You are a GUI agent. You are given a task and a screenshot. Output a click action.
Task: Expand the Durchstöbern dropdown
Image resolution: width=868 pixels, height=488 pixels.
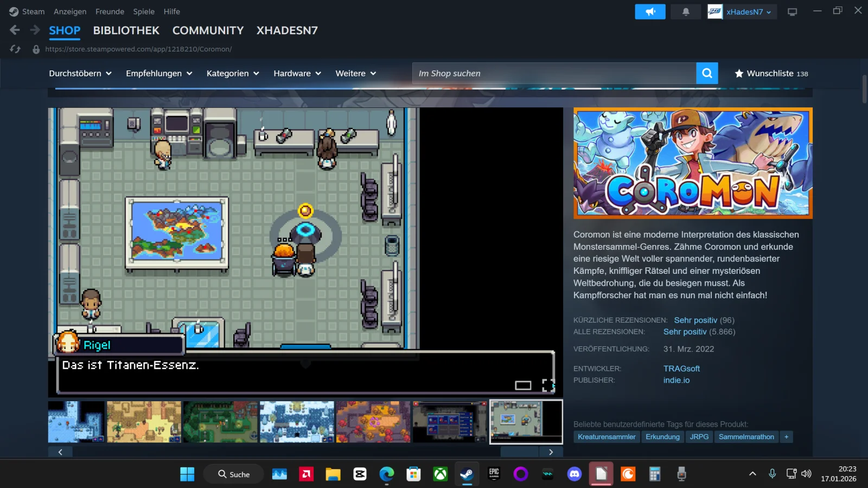[x=80, y=73]
